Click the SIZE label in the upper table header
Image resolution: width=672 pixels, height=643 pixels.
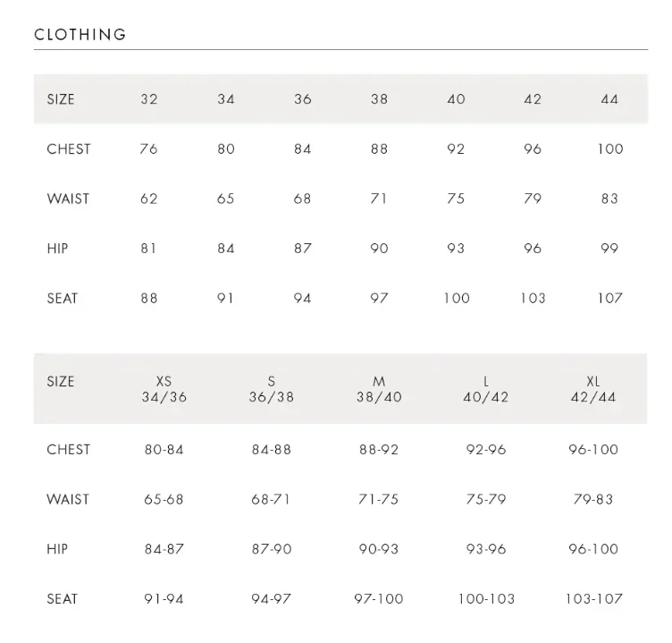pyautogui.click(x=61, y=99)
